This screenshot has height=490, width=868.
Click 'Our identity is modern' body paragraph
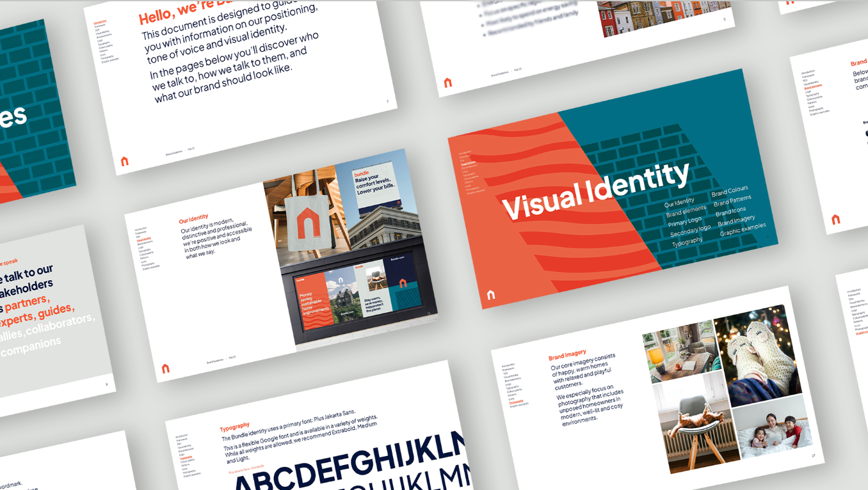point(217,237)
